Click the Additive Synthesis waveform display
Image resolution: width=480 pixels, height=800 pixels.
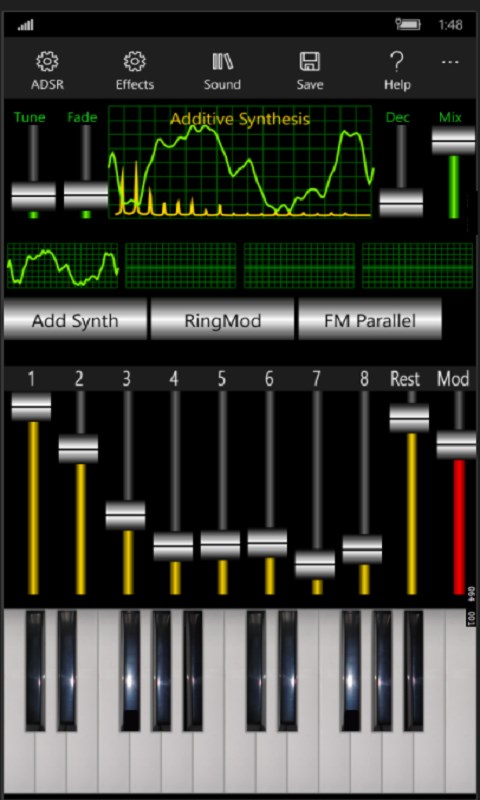pyautogui.click(x=240, y=162)
